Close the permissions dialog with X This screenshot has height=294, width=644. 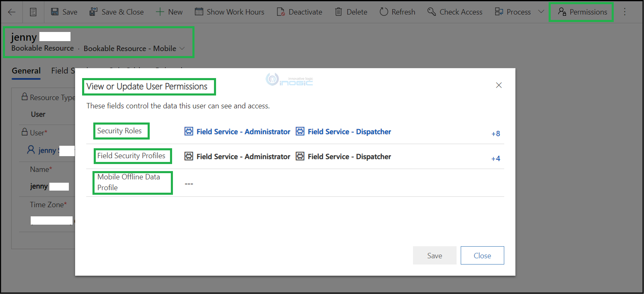tap(499, 85)
